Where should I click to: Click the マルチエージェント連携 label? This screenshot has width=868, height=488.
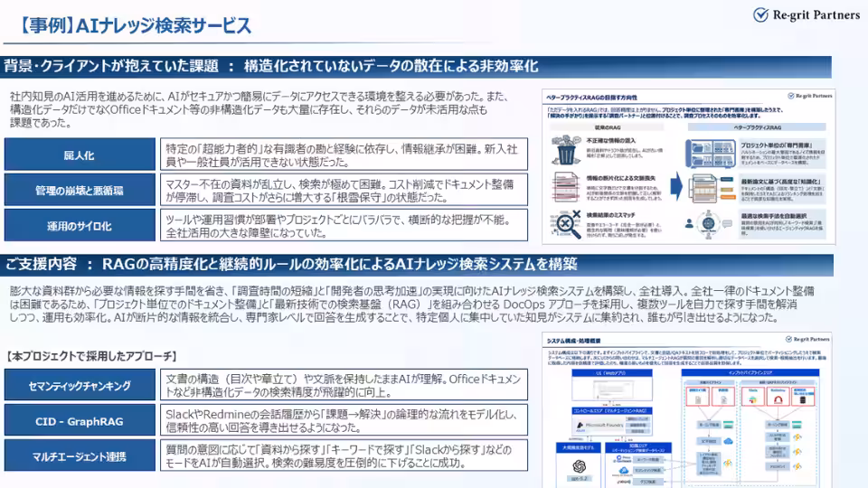pos(80,455)
